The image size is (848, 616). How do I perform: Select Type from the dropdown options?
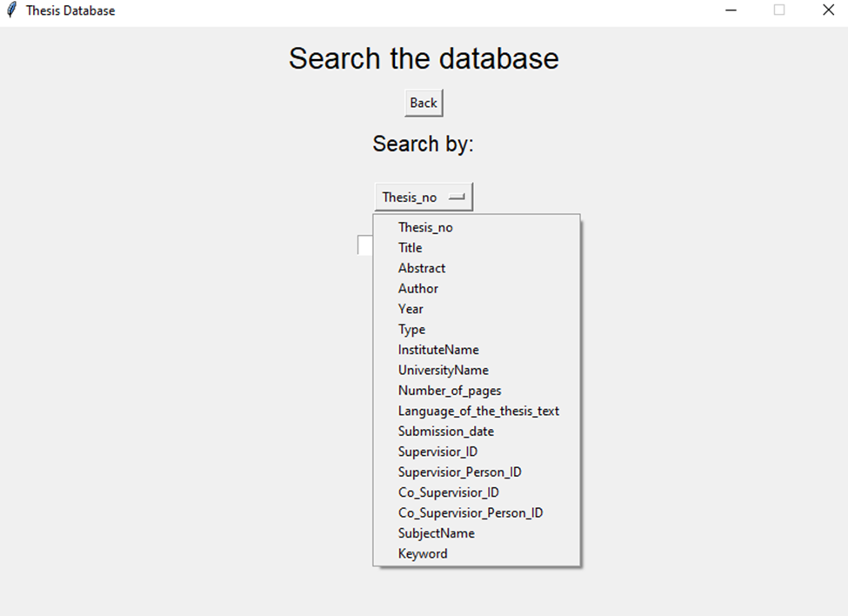point(411,329)
